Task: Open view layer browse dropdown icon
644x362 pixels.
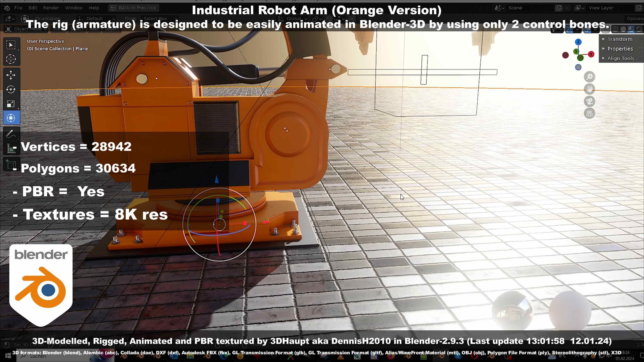Action: tap(579, 8)
